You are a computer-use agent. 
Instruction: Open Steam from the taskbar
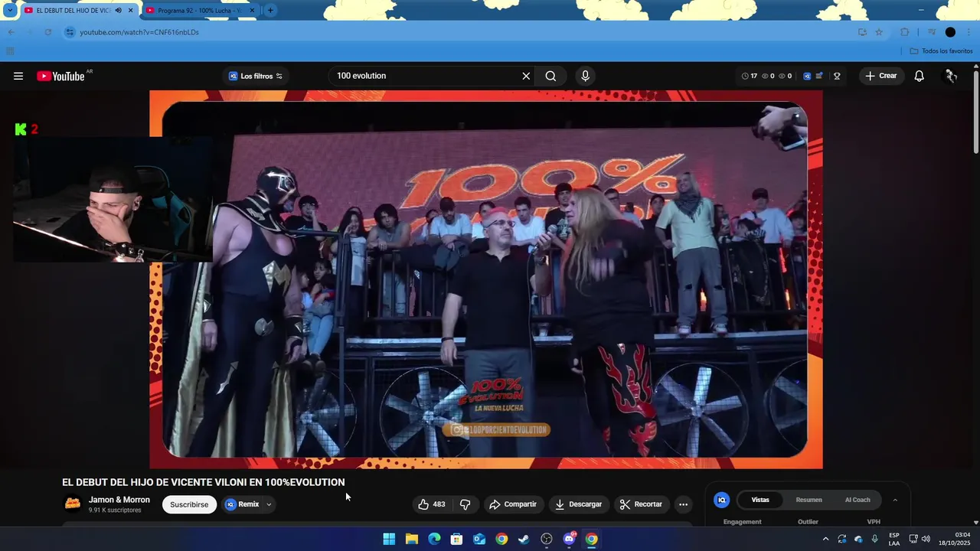[524, 539]
